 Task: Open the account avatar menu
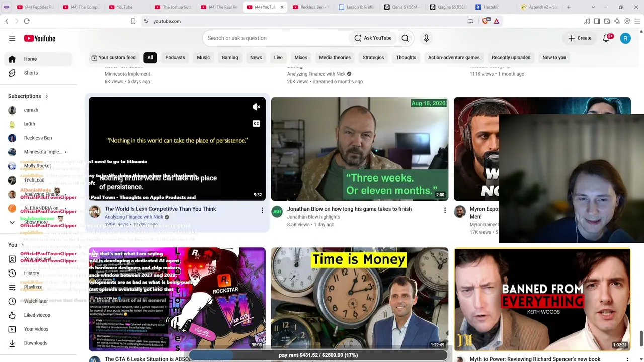(x=625, y=38)
